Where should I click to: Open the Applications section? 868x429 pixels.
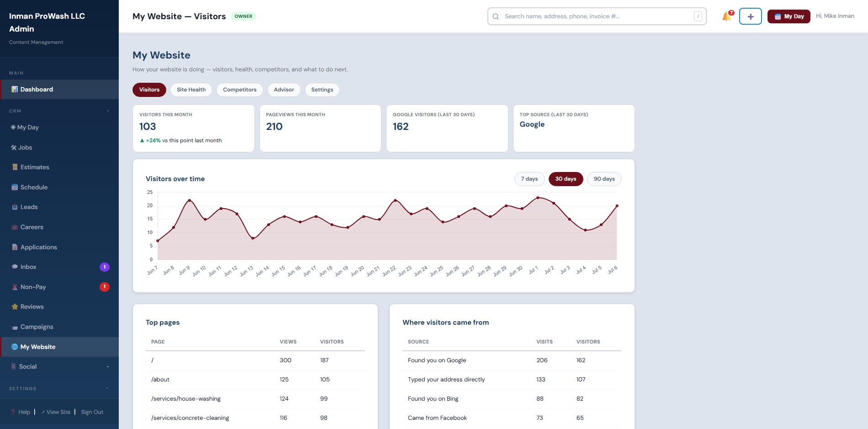click(x=59, y=247)
